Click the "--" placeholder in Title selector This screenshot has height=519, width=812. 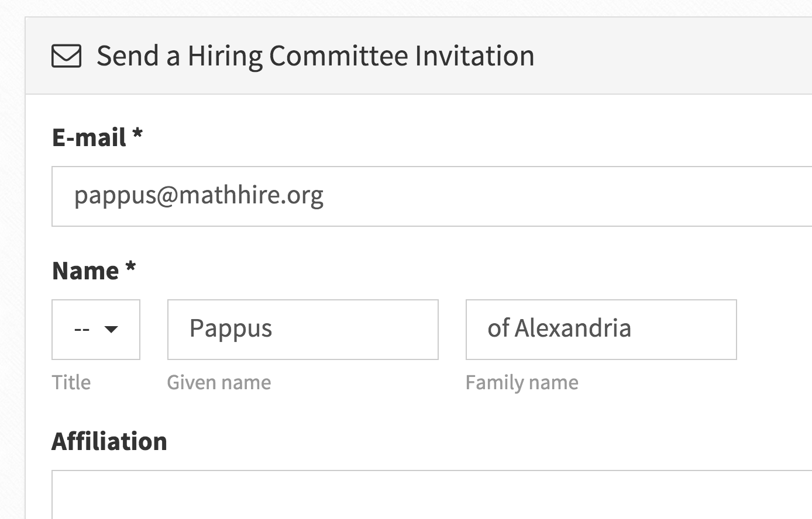point(82,329)
